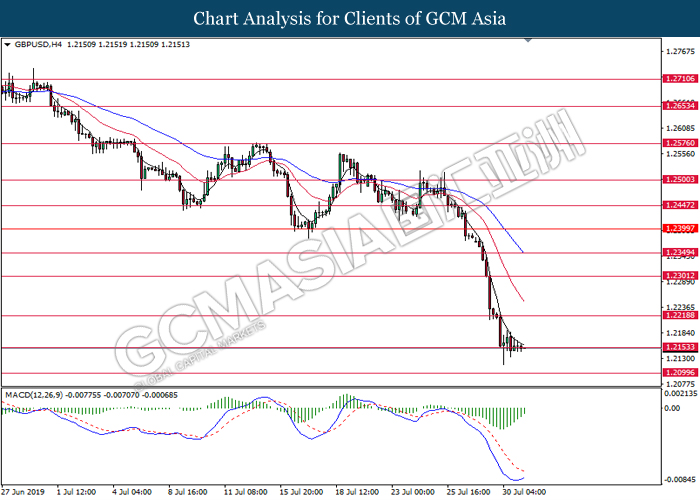Select the 1.25003 price level label
This screenshot has width=700, height=500.
tap(680, 179)
